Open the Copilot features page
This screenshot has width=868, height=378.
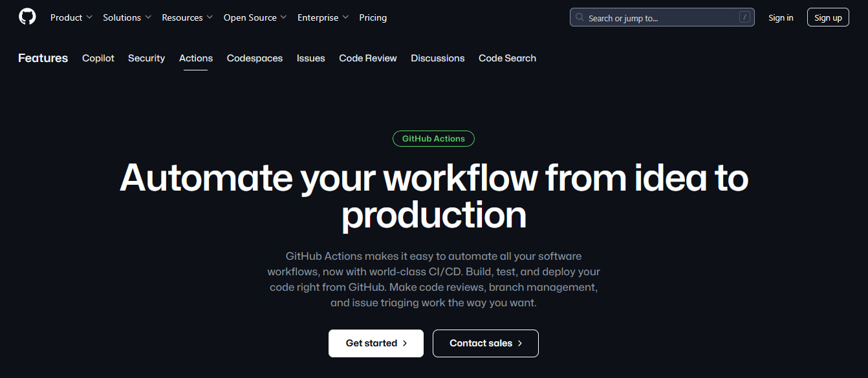98,58
